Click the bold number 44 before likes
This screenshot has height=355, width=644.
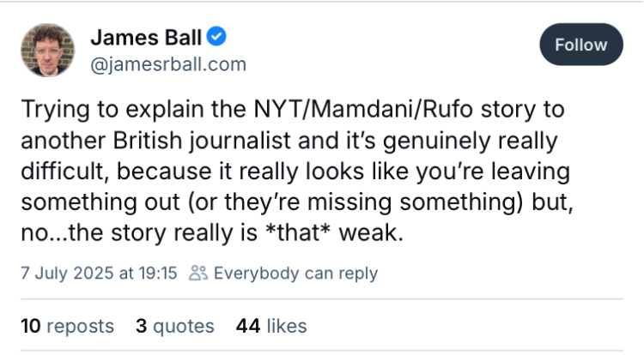[x=249, y=326]
